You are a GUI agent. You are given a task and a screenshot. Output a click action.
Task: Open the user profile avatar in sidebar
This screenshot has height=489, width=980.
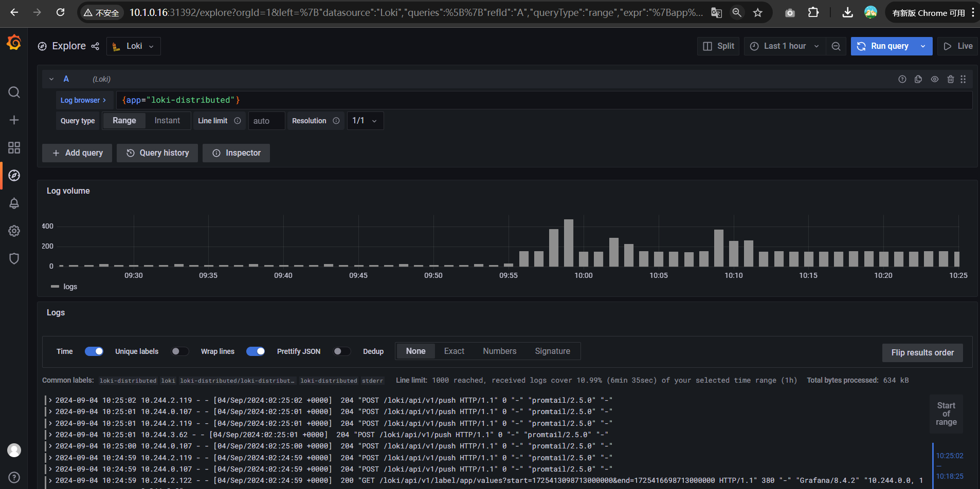(14, 450)
